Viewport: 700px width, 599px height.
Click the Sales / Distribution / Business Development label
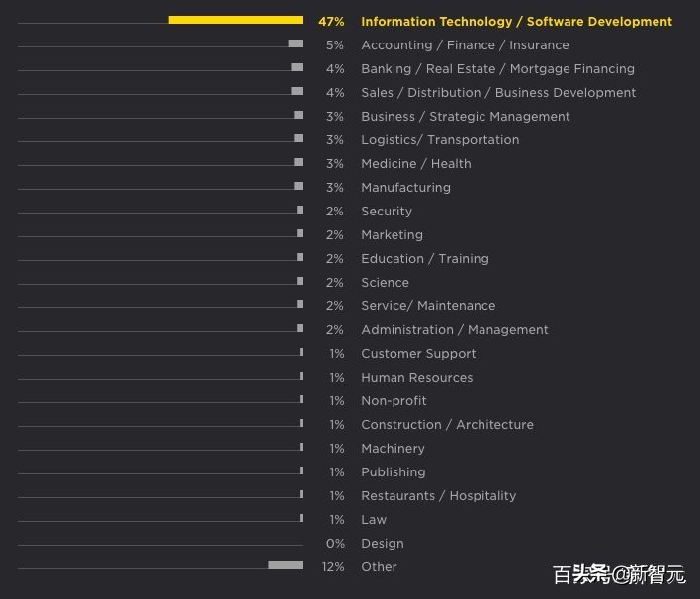pos(498,93)
